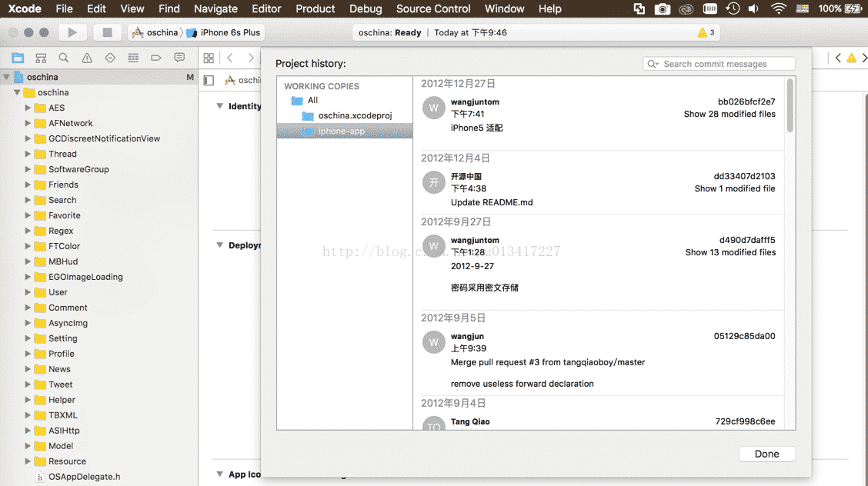Click Show 1 modified file
The width and height of the screenshot is (868, 486).
(x=735, y=188)
